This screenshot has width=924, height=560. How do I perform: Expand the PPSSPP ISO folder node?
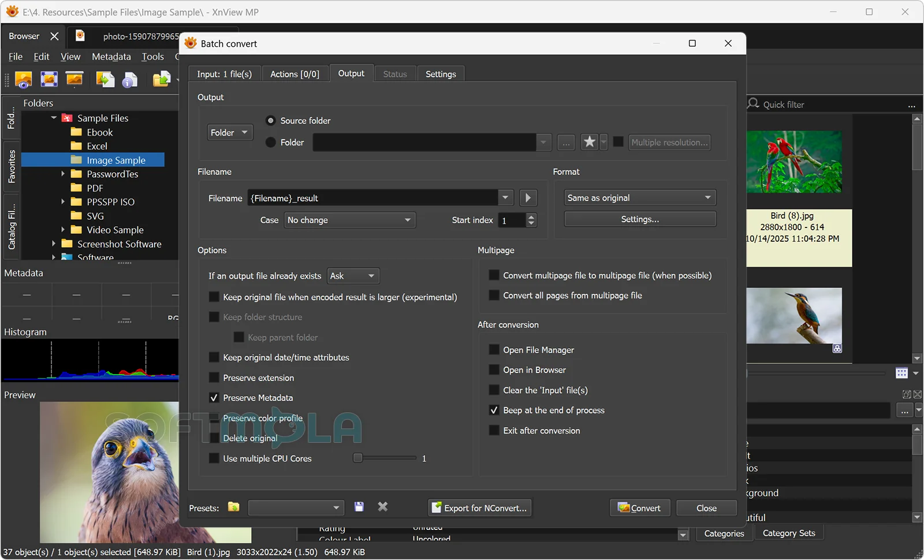tap(63, 201)
